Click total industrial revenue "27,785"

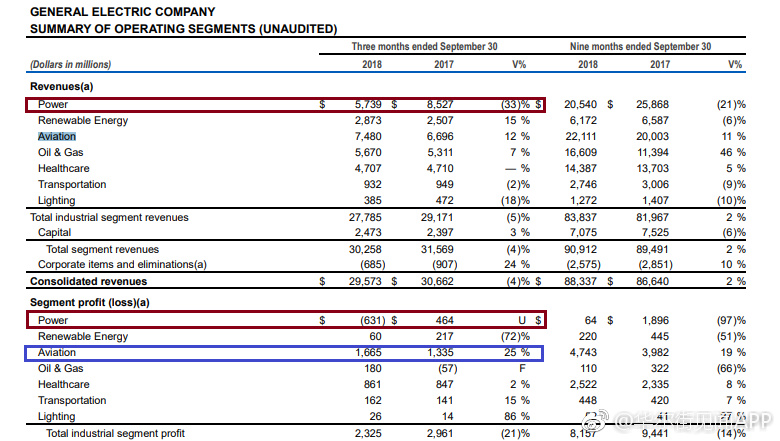tap(365, 217)
